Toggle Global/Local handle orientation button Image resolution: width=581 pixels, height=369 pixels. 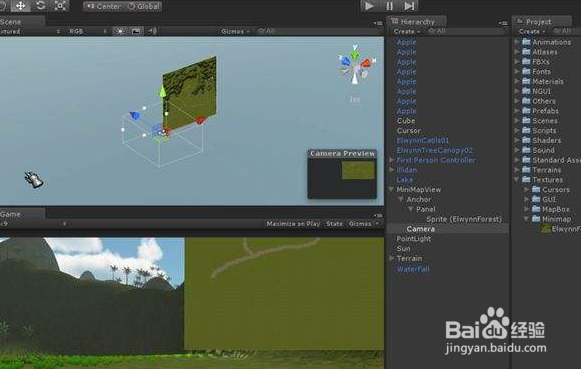(143, 6)
